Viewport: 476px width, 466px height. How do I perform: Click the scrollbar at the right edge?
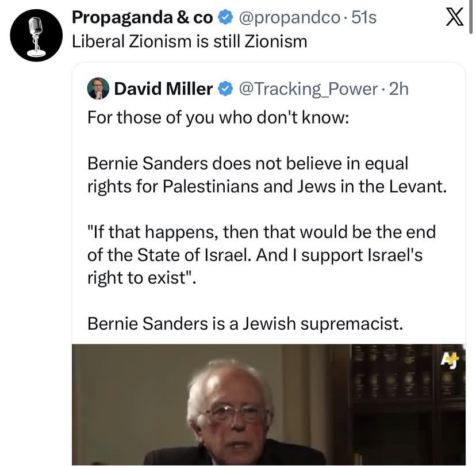(x=471, y=17)
